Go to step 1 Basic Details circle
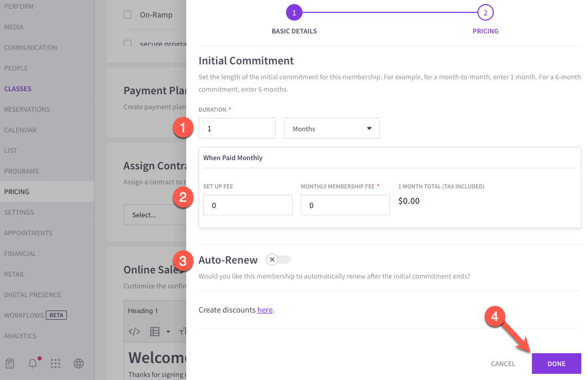Image resolution: width=588 pixels, height=380 pixels. point(294,13)
